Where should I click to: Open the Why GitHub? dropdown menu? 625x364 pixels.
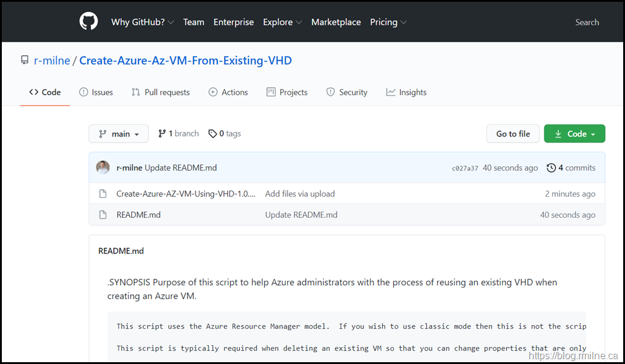pos(143,22)
